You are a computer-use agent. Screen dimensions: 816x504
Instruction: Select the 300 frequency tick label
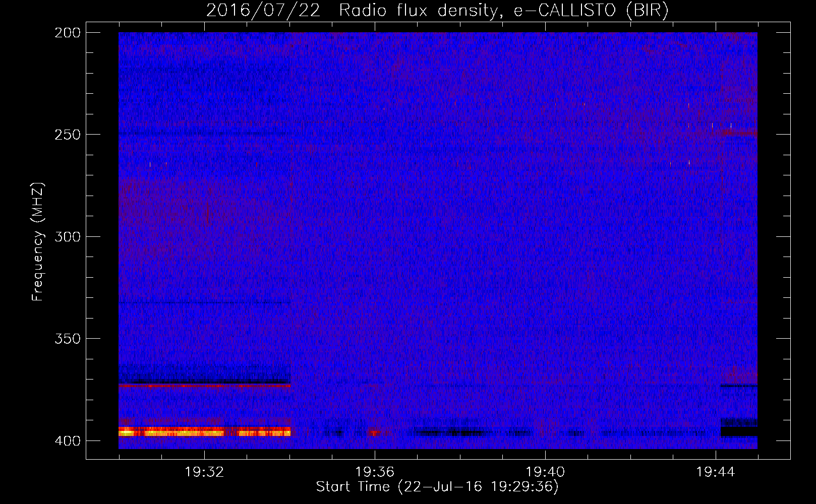(68, 236)
